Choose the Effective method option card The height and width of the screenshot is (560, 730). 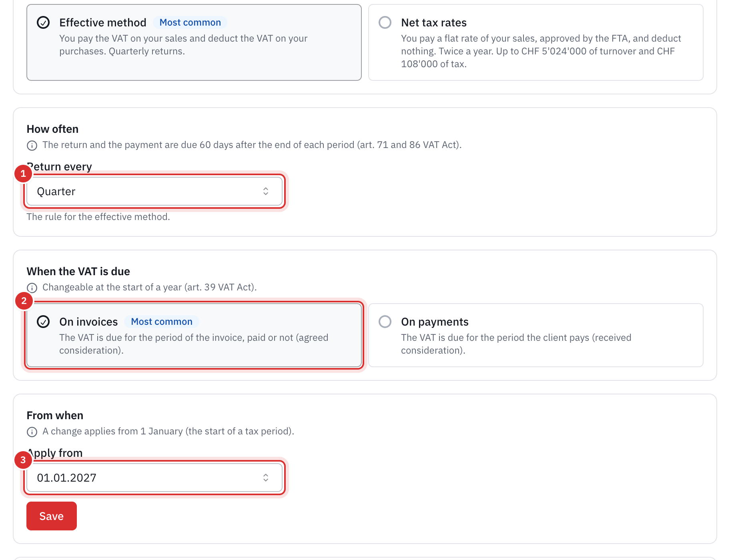coord(194,42)
